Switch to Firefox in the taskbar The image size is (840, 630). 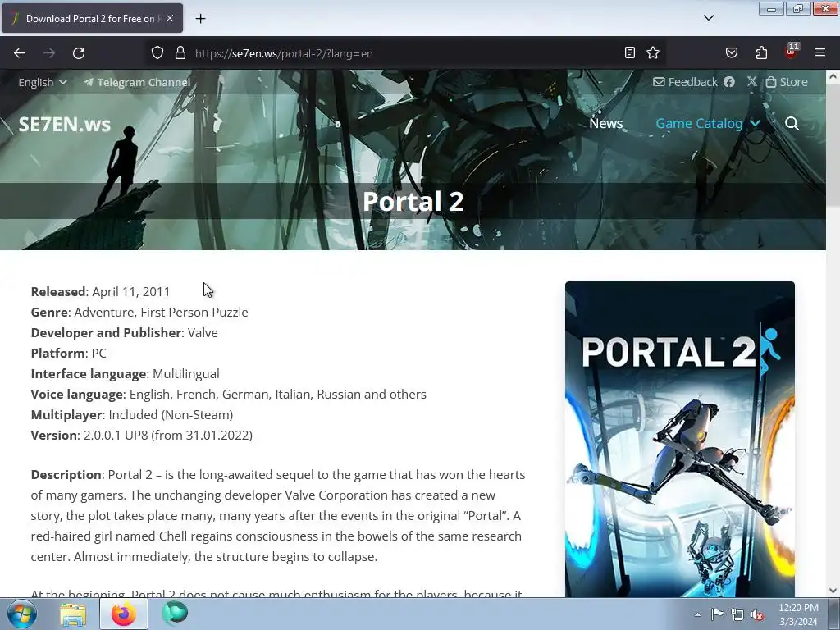124,614
